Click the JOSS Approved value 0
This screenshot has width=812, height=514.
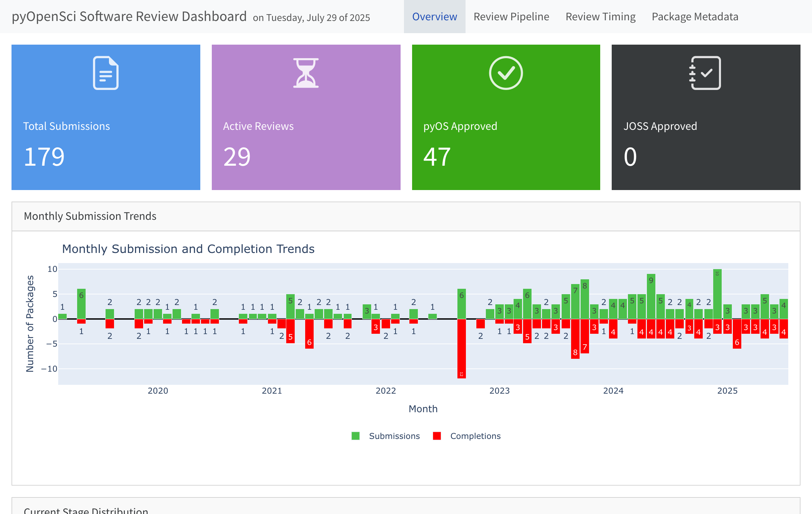point(630,157)
